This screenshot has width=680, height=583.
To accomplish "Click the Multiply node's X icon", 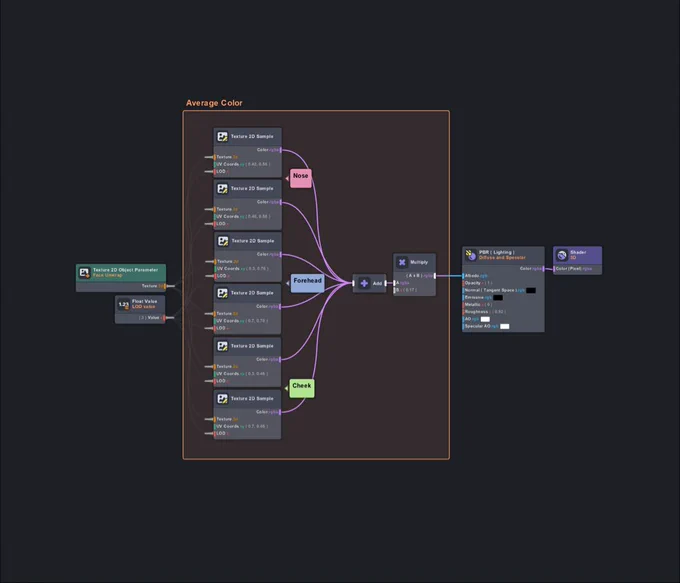I will pos(402,262).
